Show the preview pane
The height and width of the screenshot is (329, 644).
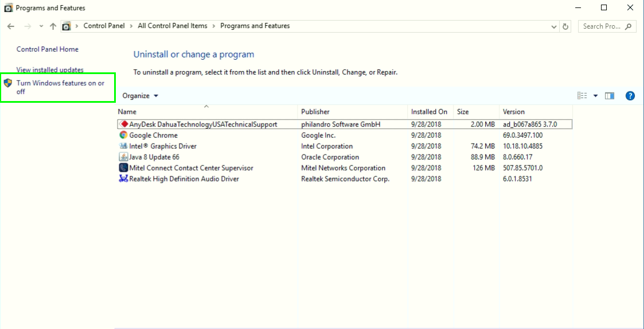610,96
